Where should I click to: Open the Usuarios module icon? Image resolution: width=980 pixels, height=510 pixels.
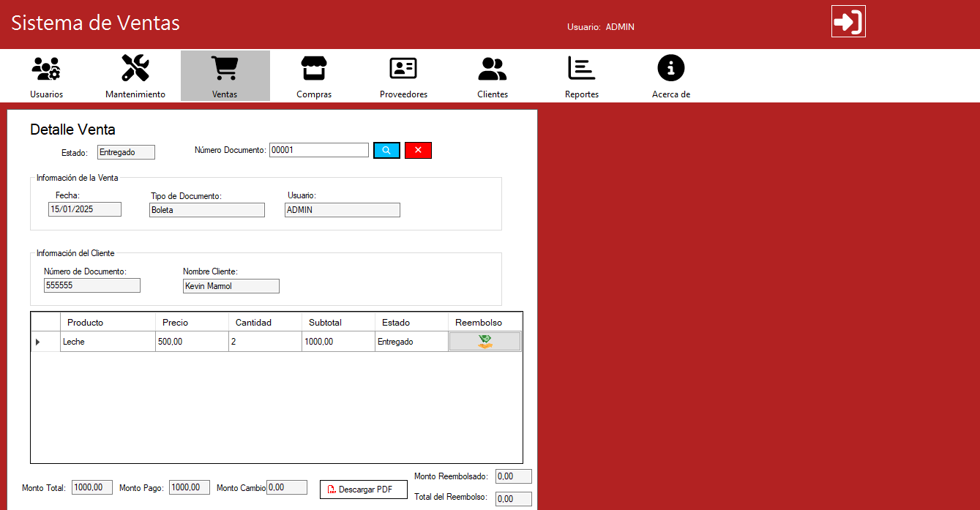(46, 69)
